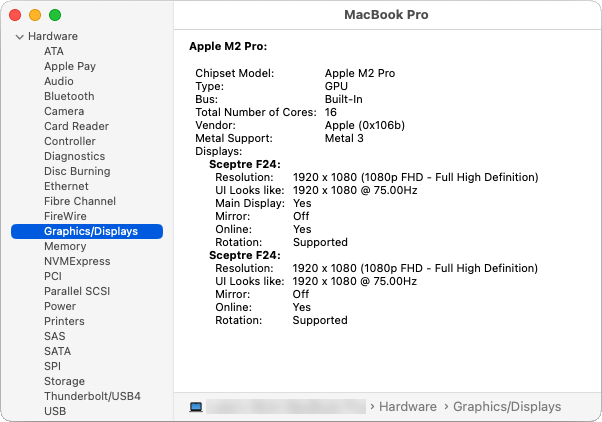Select Thunderbolt/USB4 in sidebar
This screenshot has width=602, height=422.
(92, 396)
